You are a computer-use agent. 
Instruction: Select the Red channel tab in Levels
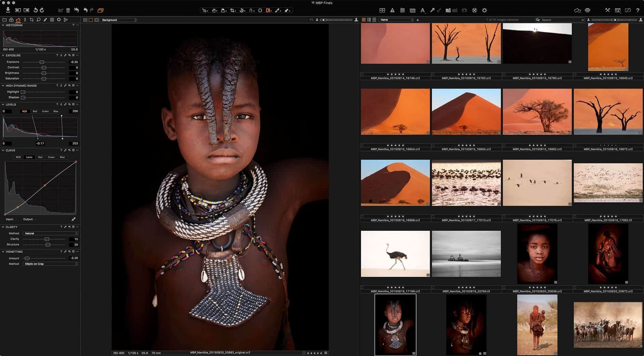tap(35, 111)
